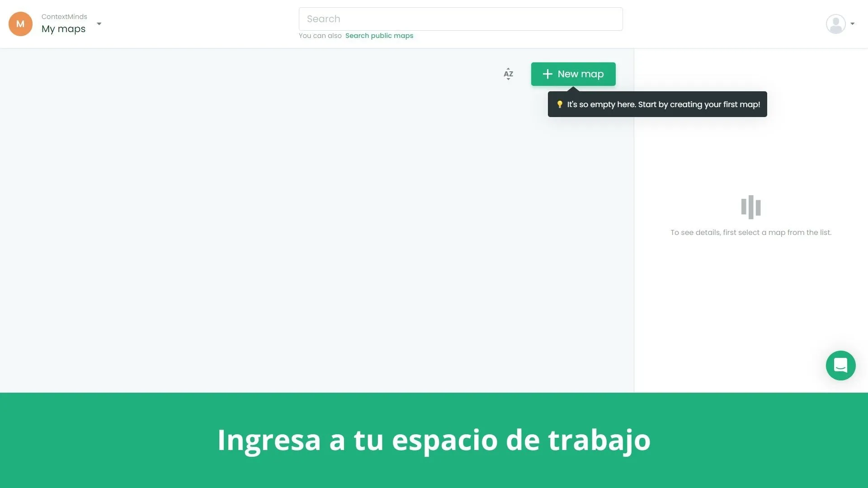The image size is (868, 488).
Task: Open the chat support bubble
Action: (840, 366)
